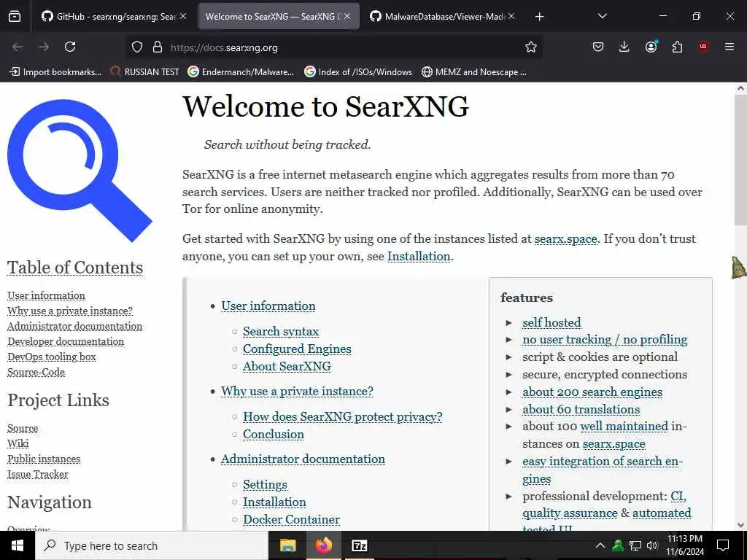
Task: Click the docs.searxng.org address field
Action: 333,47
